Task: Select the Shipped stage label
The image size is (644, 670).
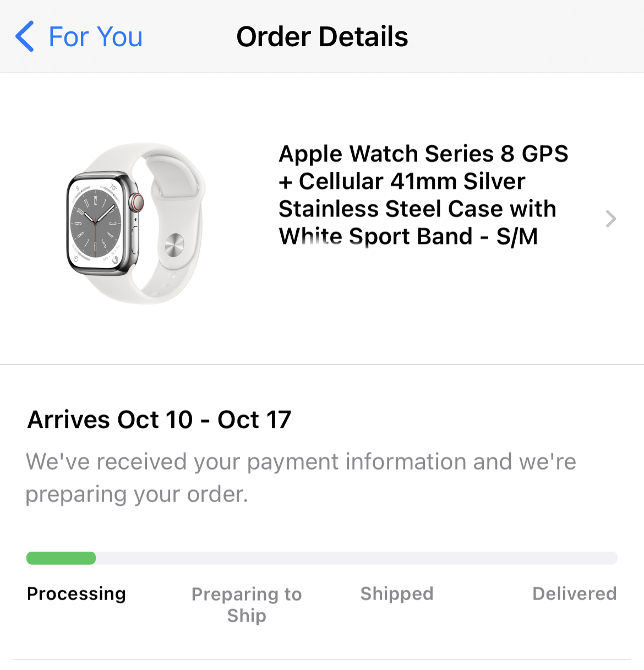Action: (x=397, y=593)
